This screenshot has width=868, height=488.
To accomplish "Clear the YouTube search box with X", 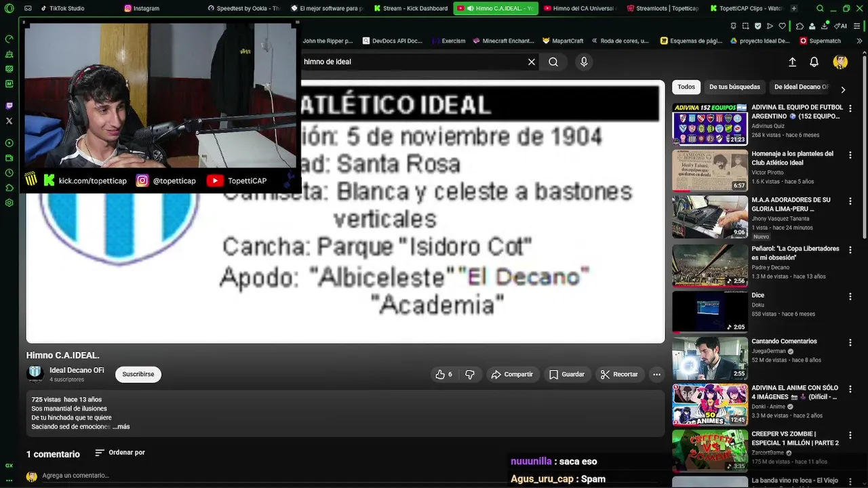I will point(532,62).
